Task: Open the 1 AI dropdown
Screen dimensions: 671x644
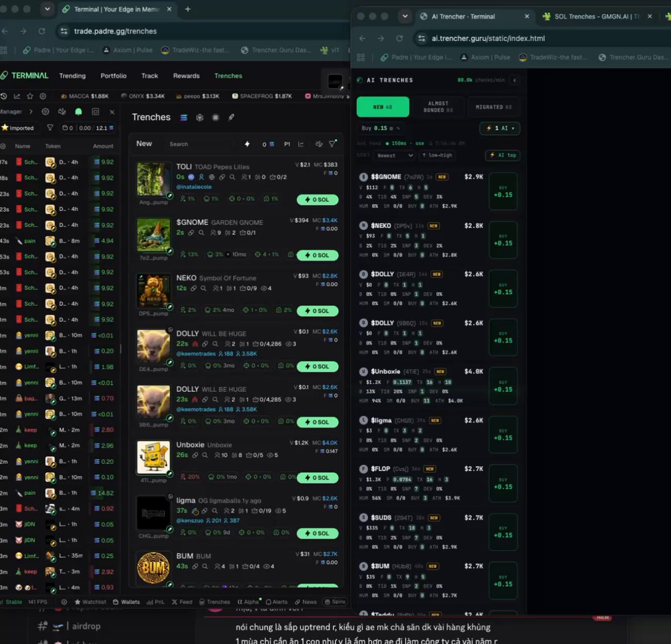Action: (500, 128)
